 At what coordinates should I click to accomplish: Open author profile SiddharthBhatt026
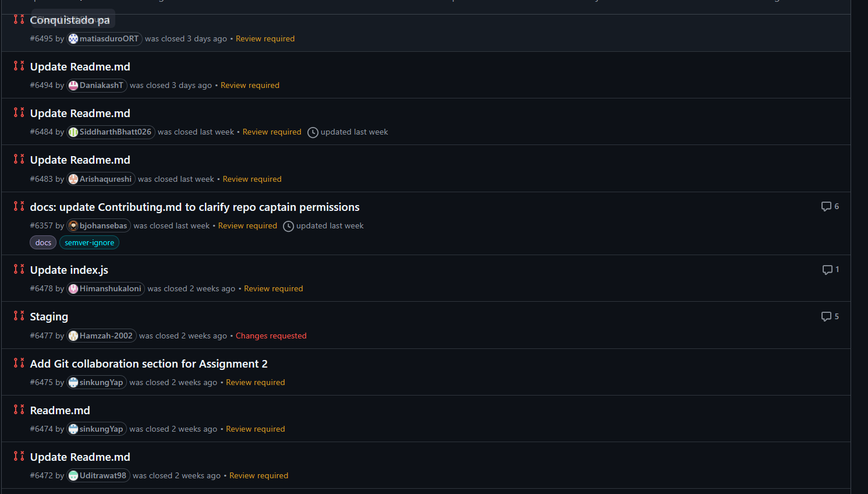point(115,132)
